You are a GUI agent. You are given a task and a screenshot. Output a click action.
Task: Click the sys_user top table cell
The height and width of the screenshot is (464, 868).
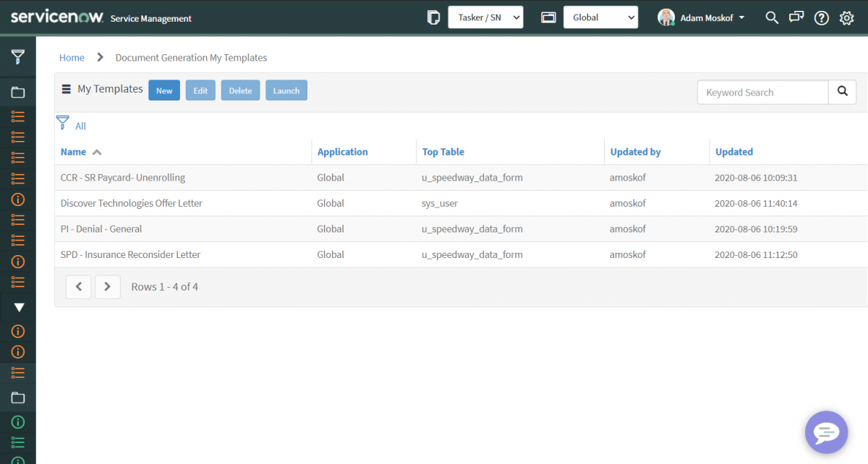click(440, 203)
